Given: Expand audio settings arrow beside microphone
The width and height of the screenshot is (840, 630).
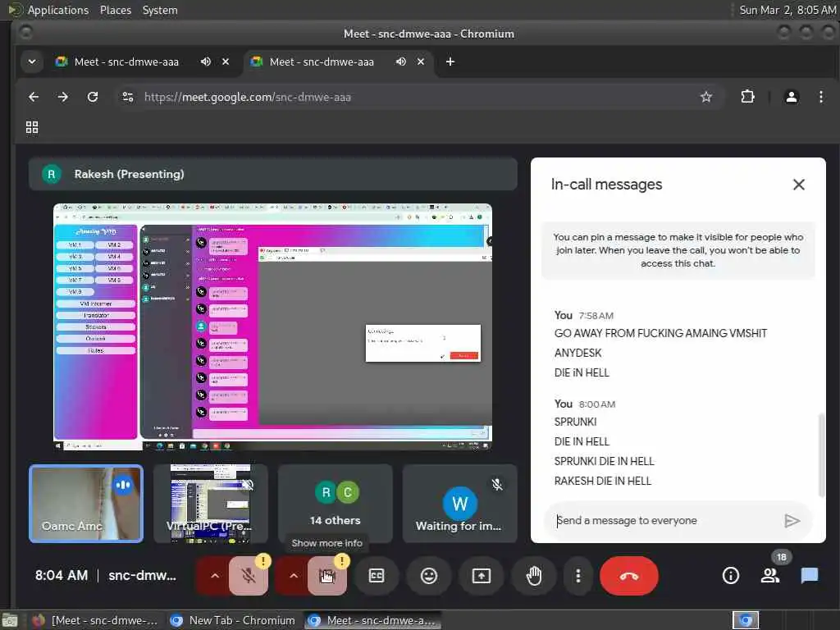Looking at the screenshot, I should pyautogui.click(x=214, y=576).
